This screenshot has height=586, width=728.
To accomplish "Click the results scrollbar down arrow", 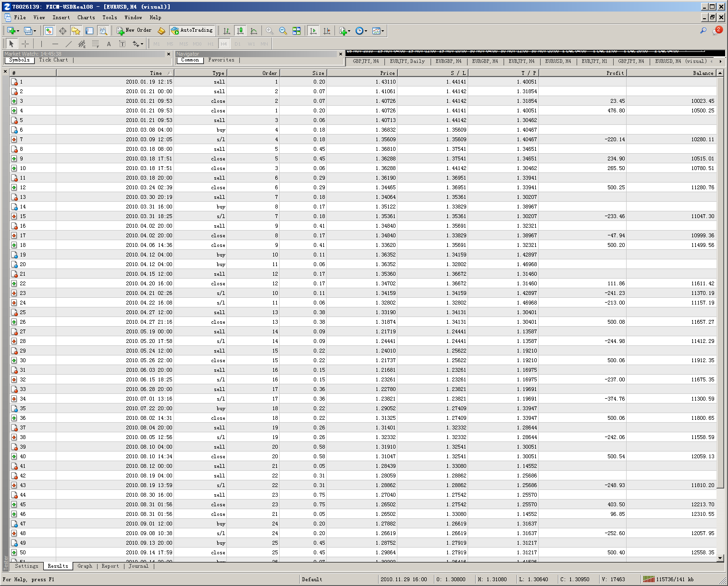I will [720, 558].
